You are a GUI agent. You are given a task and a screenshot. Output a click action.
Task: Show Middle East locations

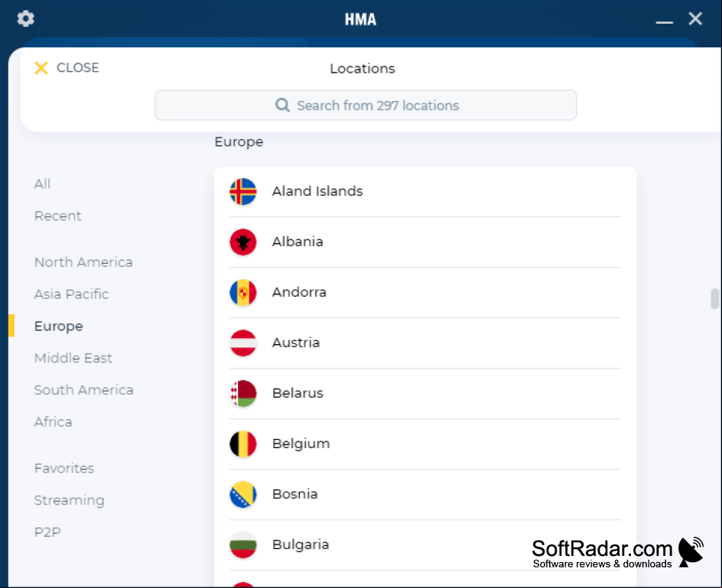(x=73, y=358)
